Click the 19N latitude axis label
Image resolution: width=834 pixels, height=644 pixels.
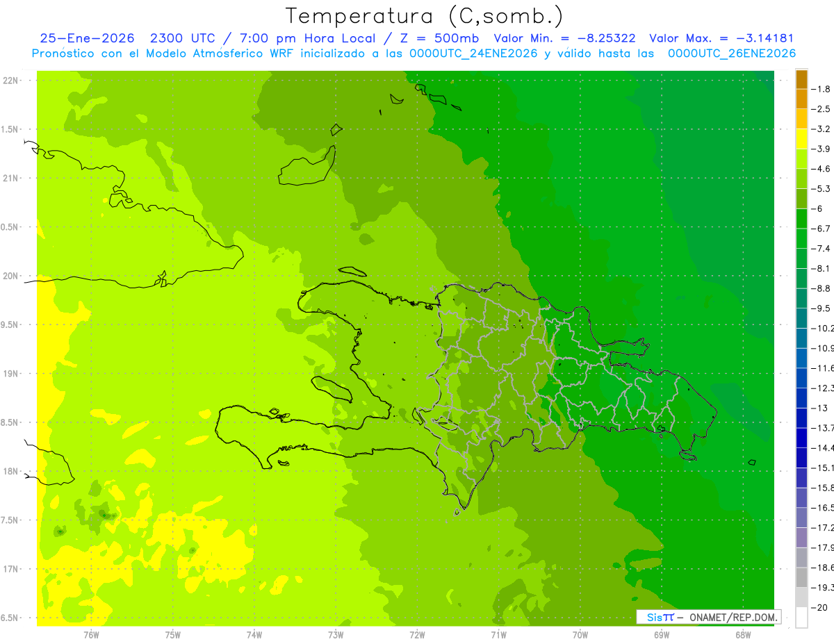point(10,374)
